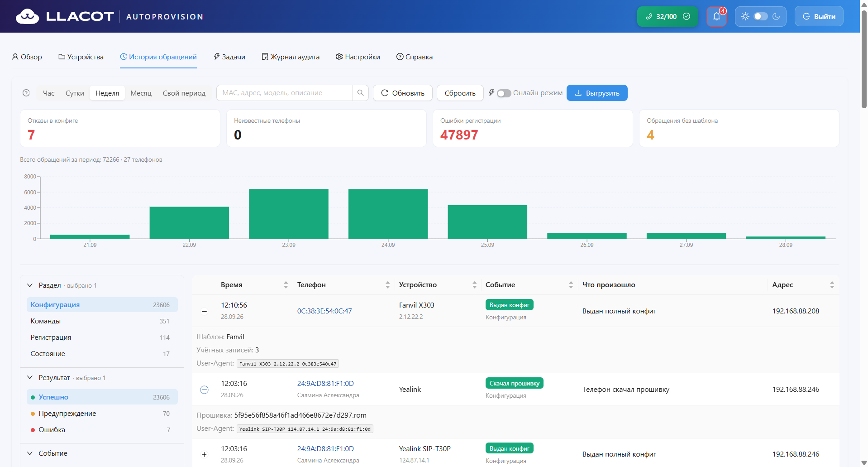Open MAC link in Yealink SIP-T30P row
This screenshot has height=467, width=868.
[325, 449]
